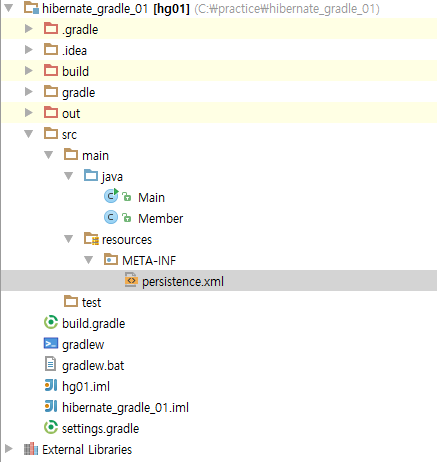The width and height of the screenshot is (437, 462).
Task: Expand the build folder arrow
Action: [29, 71]
